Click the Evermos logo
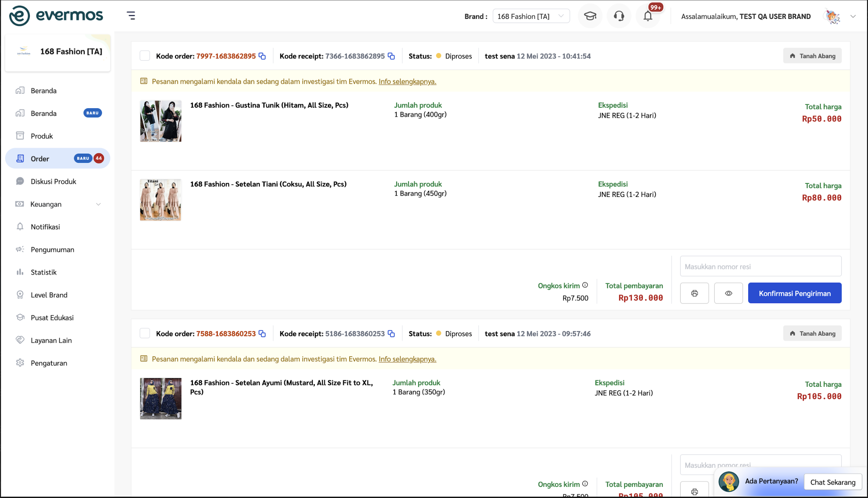 click(x=56, y=16)
